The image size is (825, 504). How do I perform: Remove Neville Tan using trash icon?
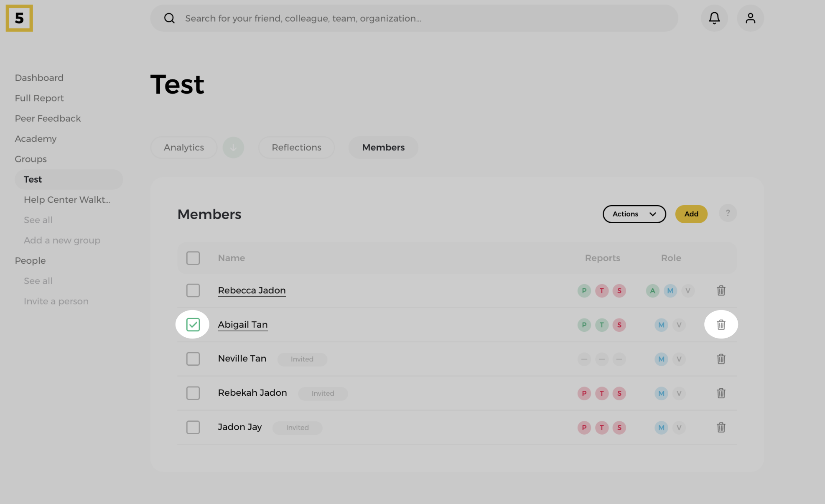point(721,359)
